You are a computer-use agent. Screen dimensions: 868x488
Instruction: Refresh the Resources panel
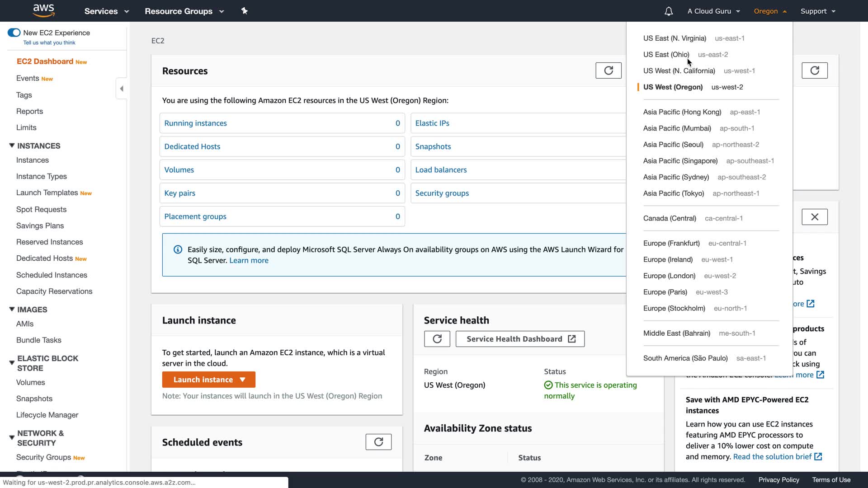[x=608, y=70]
